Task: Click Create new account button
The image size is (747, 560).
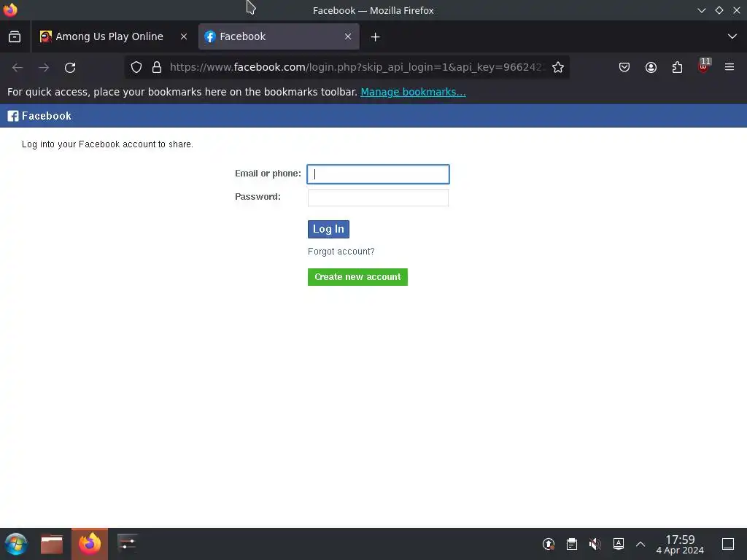Action: 357,276
